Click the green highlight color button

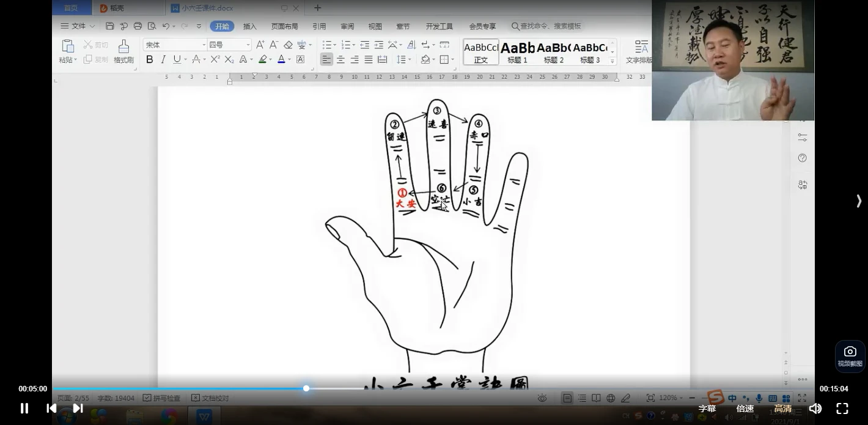pyautogui.click(x=262, y=59)
